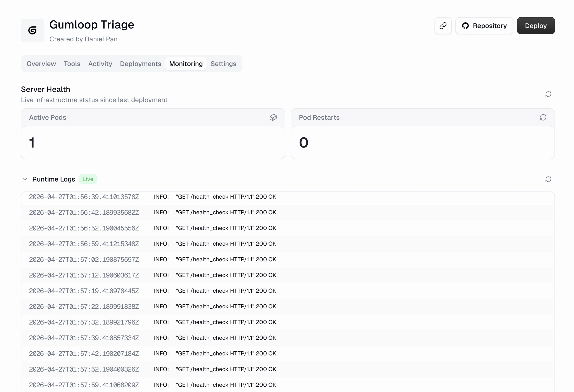
Task: Refresh the Server Health status
Action: tap(548, 94)
